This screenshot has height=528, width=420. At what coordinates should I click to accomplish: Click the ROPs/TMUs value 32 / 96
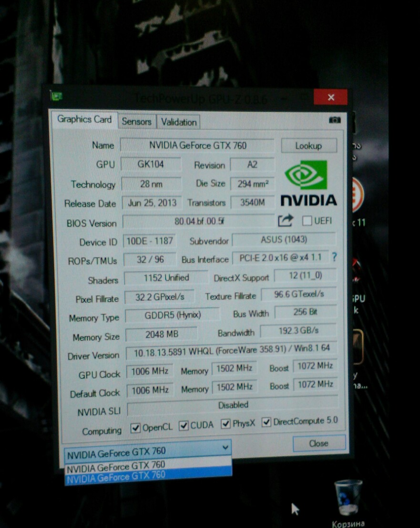coord(150,259)
